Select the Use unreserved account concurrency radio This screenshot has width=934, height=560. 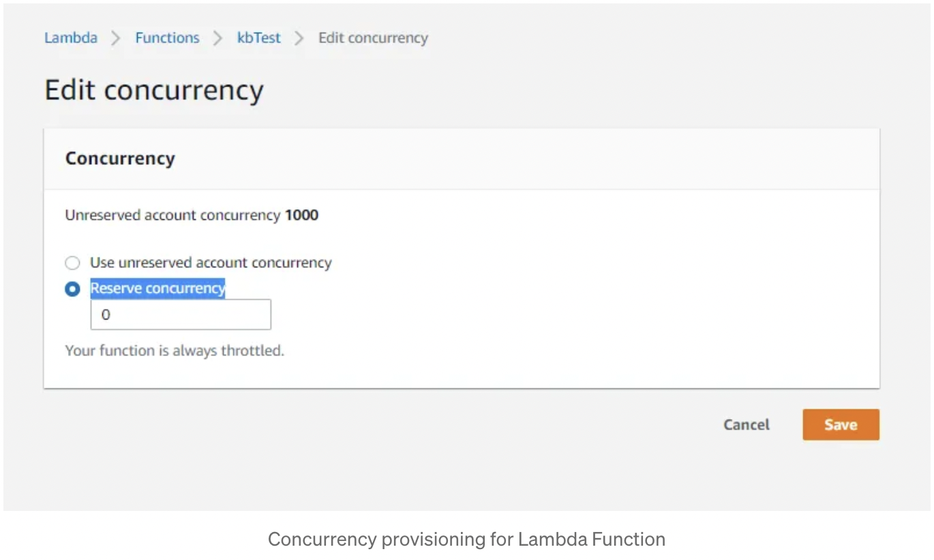coord(72,263)
